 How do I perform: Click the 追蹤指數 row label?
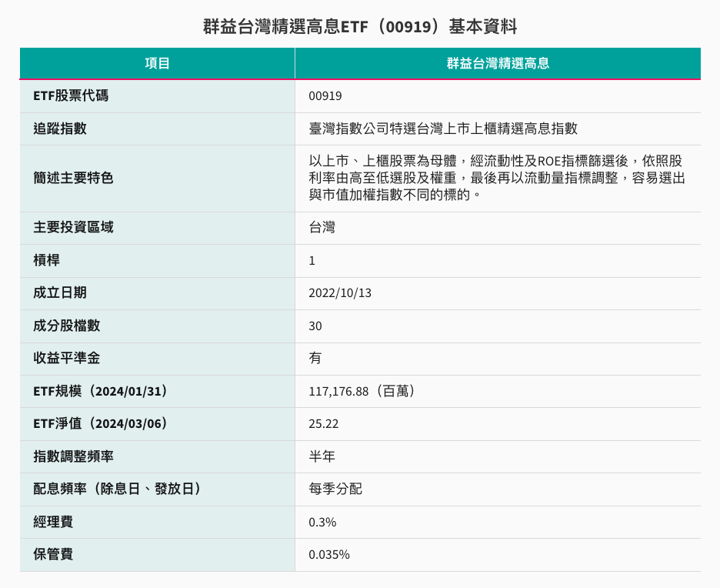[60, 129]
